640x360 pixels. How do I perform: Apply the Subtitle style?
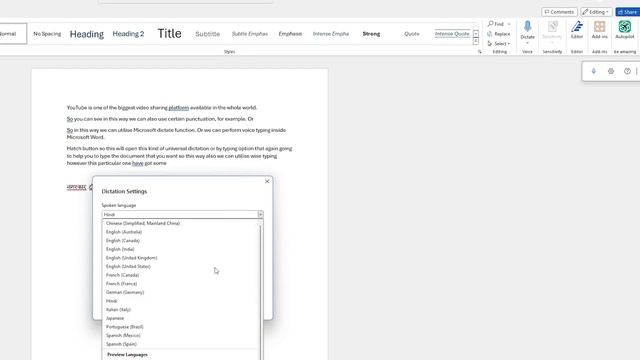click(207, 34)
